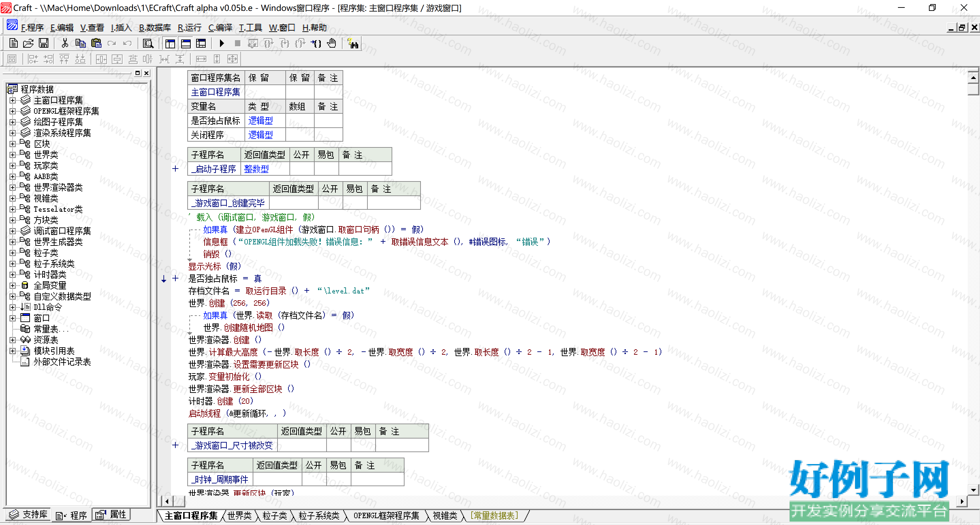Viewport: 980px width, 525px height.
Task: Click the horizontal scrollbar left arrow
Action: tap(167, 502)
